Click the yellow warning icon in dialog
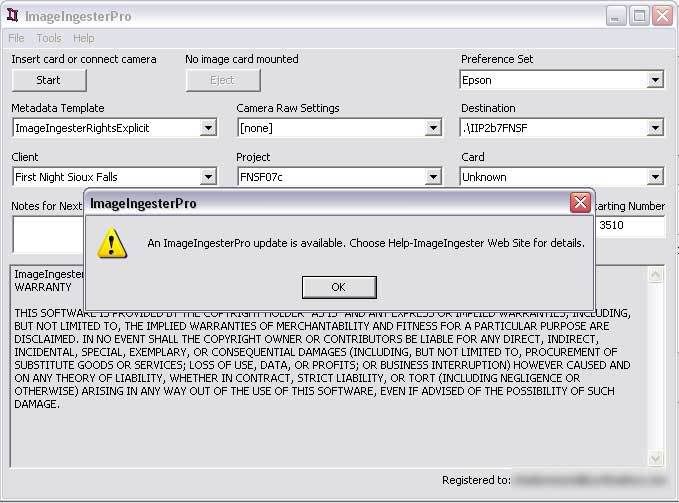 (112, 243)
